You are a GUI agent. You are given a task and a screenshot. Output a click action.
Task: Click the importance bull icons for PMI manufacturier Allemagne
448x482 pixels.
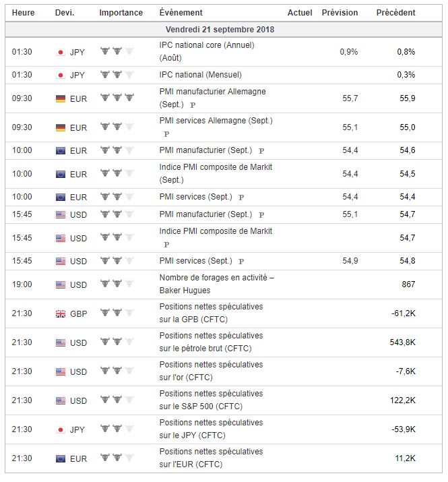[117, 98]
